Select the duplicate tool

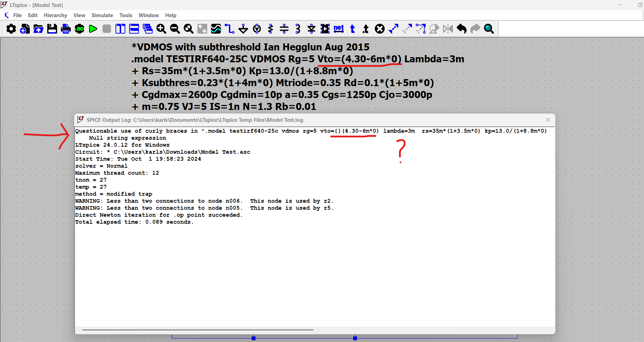pyautogui.click(x=393, y=29)
